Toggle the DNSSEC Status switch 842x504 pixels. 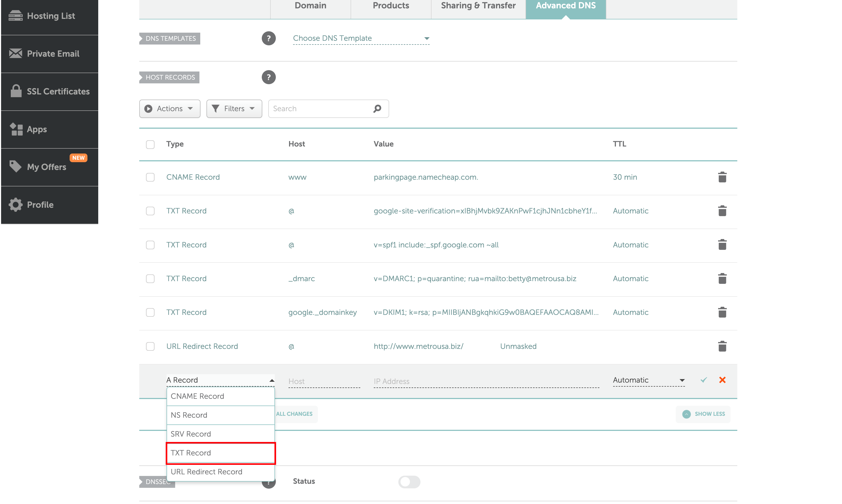409,481
